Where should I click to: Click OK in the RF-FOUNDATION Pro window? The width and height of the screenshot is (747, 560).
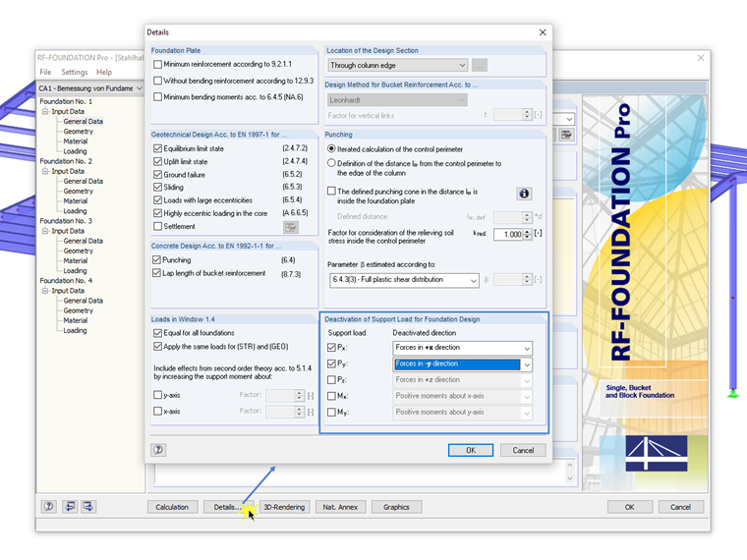click(x=629, y=507)
